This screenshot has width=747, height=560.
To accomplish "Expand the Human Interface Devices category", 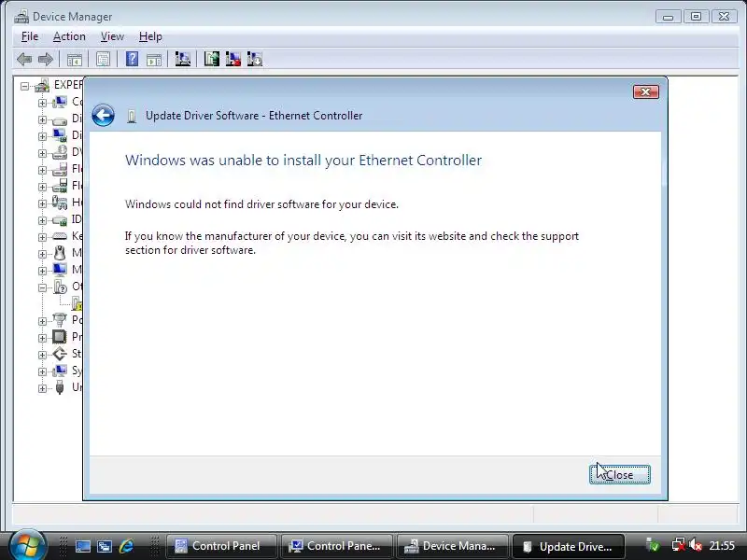I will pyautogui.click(x=42, y=203).
